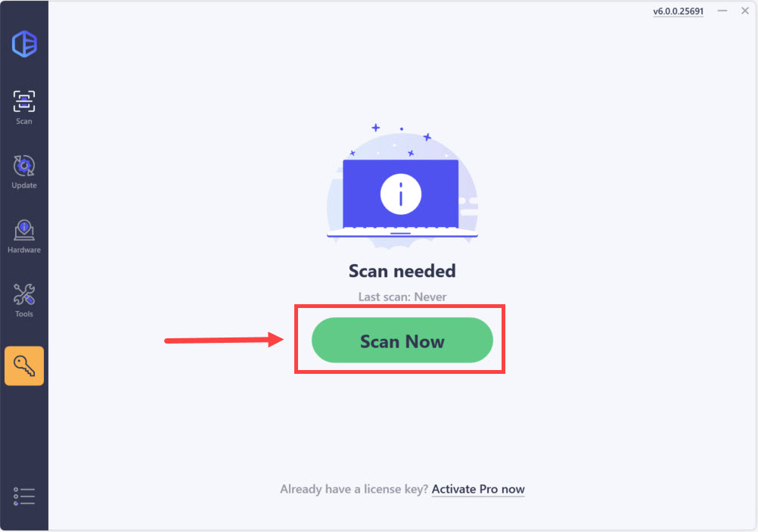Choose the Hardware label in sidebar
Screen dimensions: 758x532
tap(23, 250)
